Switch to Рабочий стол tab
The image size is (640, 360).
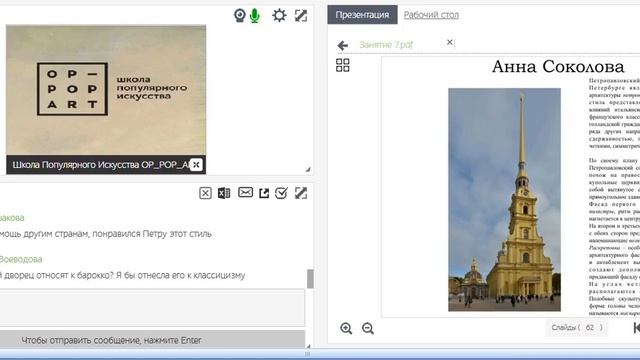[431, 15]
